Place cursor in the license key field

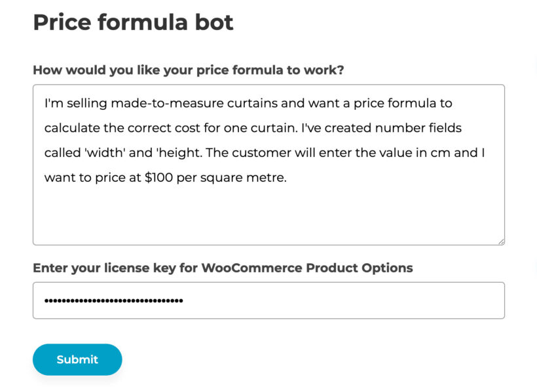point(262,300)
